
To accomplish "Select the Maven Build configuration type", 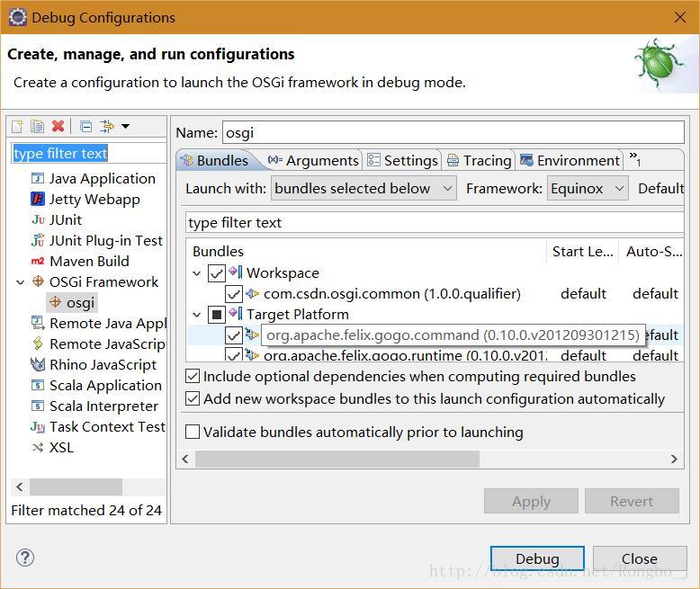I will [x=88, y=261].
